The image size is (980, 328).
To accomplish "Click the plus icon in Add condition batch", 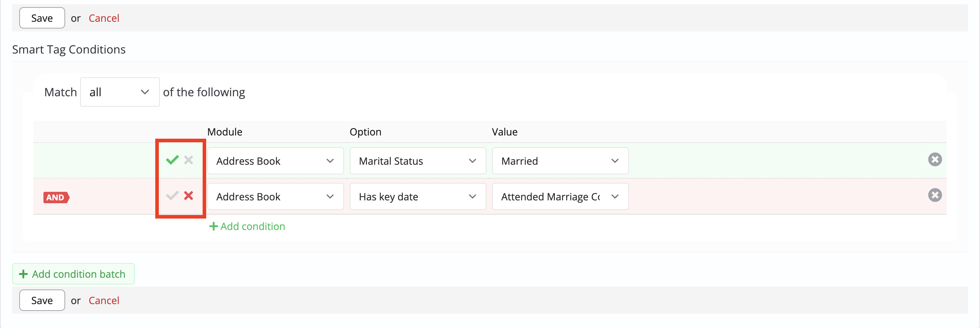I will (23, 274).
